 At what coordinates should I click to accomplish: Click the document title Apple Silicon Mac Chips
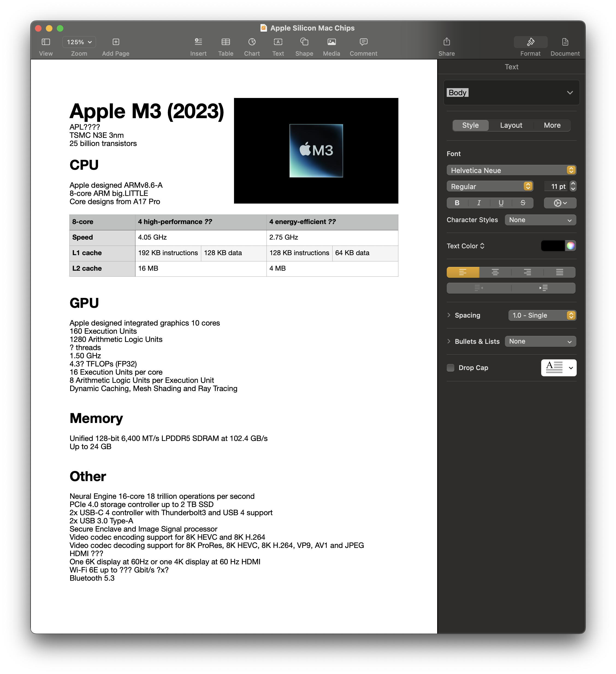[x=312, y=28]
